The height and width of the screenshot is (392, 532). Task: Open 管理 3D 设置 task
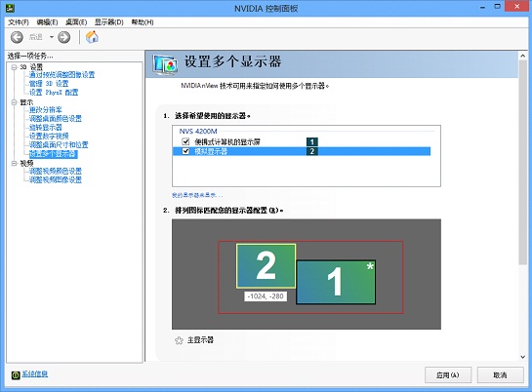[49, 84]
